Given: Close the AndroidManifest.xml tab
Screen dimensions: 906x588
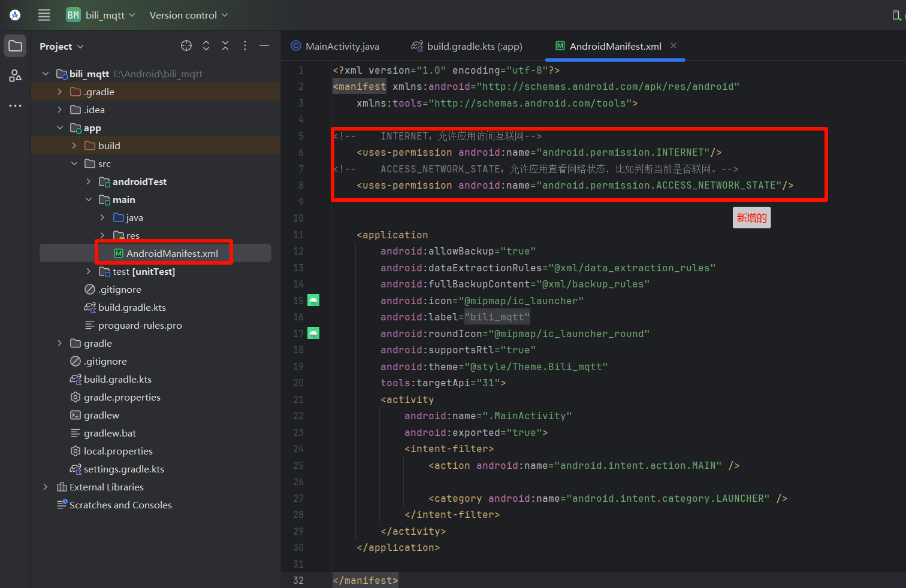Looking at the screenshot, I should click(674, 46).
